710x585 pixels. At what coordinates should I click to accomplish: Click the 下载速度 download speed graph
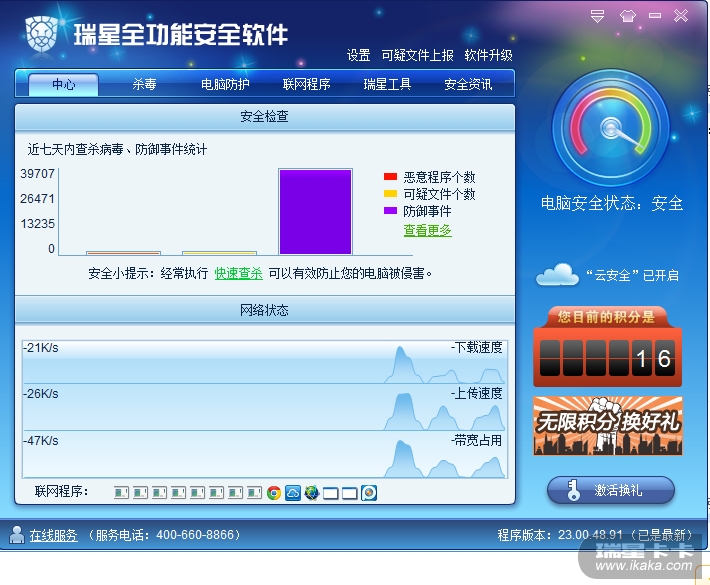pyautogui.click(x=265, y=362)
